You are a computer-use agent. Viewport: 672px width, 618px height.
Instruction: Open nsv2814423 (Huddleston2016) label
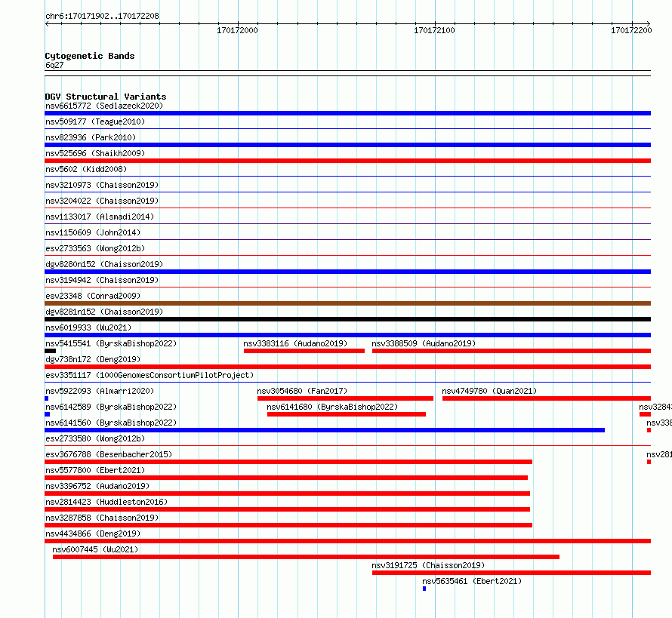click(x=106, y=502)
